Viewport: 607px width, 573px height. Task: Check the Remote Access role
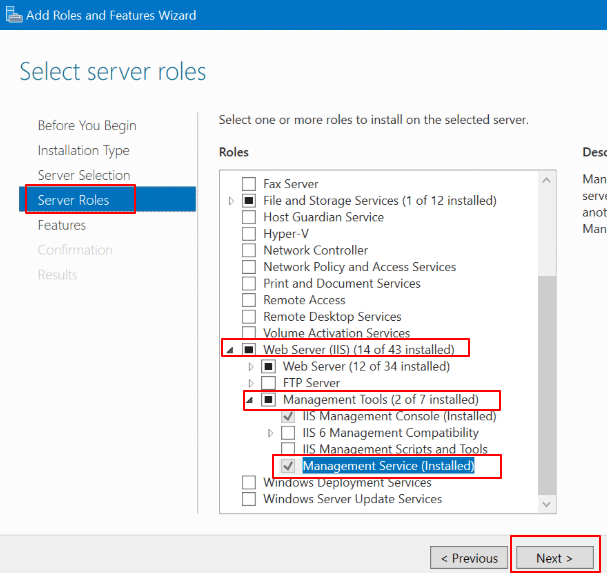[249, 300]
